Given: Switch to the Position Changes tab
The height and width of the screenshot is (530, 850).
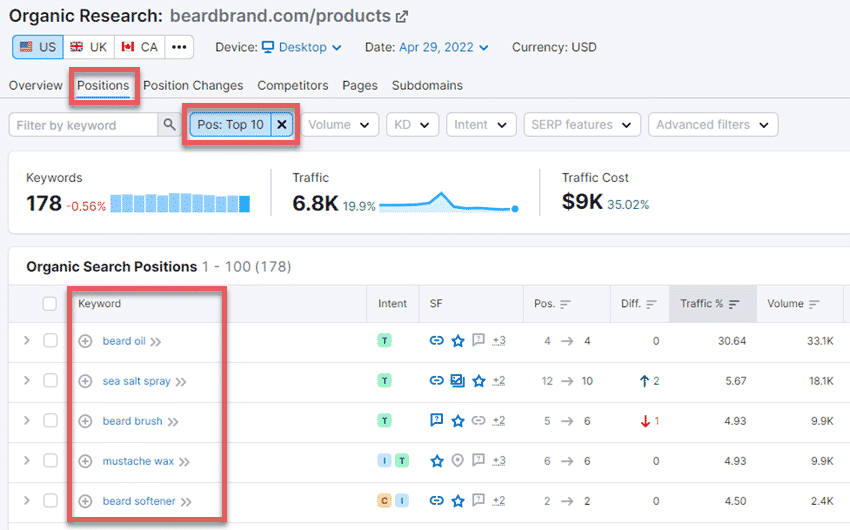Looking at the screenshot, I should [x=193, y=85].
